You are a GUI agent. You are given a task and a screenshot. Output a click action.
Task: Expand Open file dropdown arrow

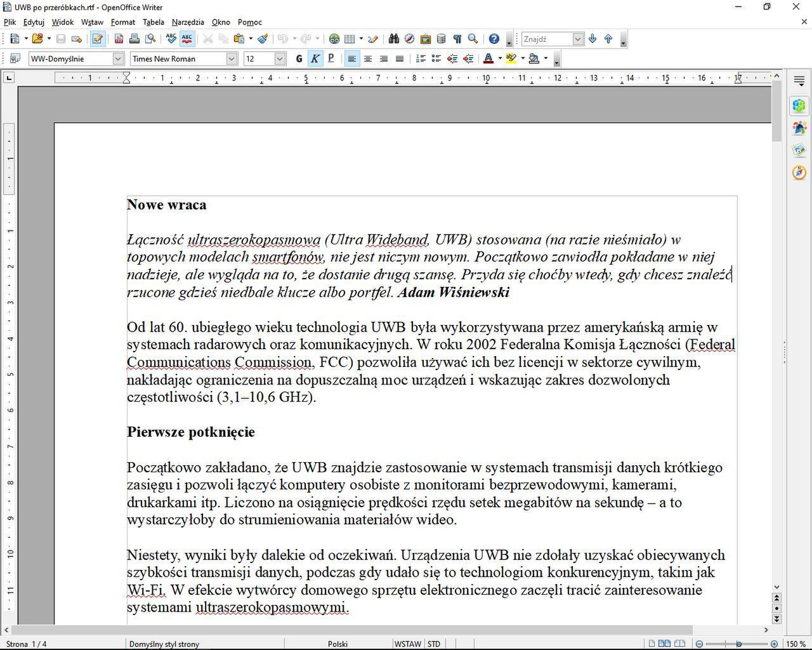pyautogui.click(x=49, y=39)
